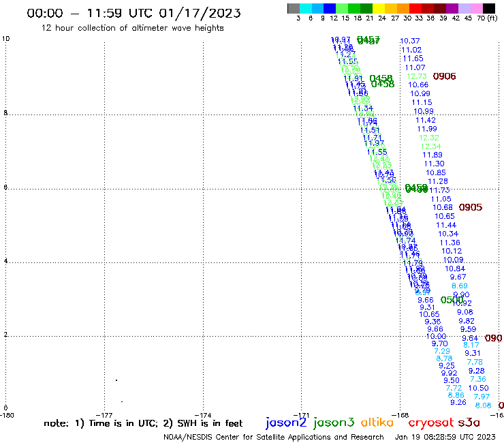
Task: Click the -168 longitude axis label
Action: click(x=400, y=415)
